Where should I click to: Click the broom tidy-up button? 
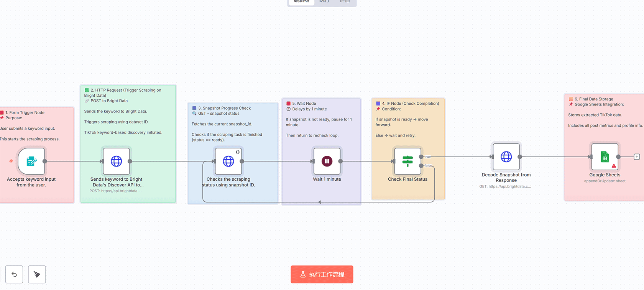tap(37, 274)
